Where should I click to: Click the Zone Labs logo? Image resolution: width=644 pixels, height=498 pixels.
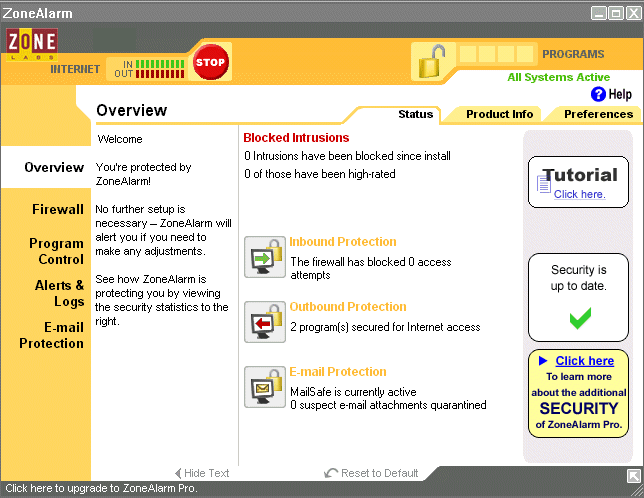(x=32, y=44)
